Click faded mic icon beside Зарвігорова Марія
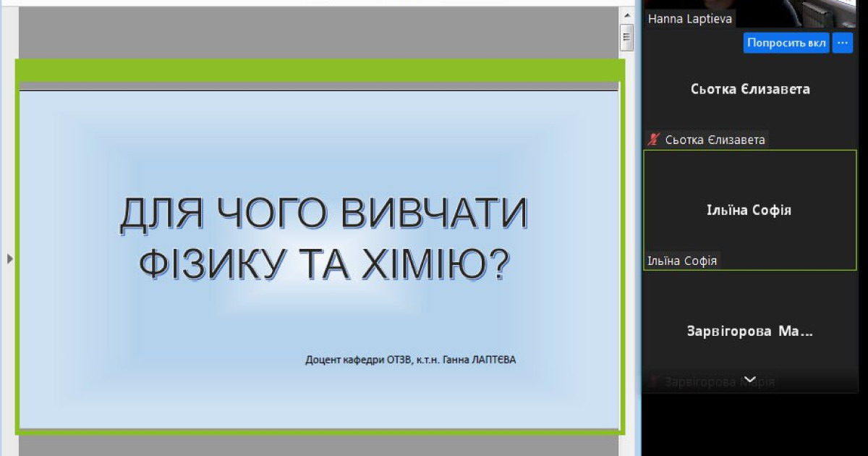 click(654, 381)
